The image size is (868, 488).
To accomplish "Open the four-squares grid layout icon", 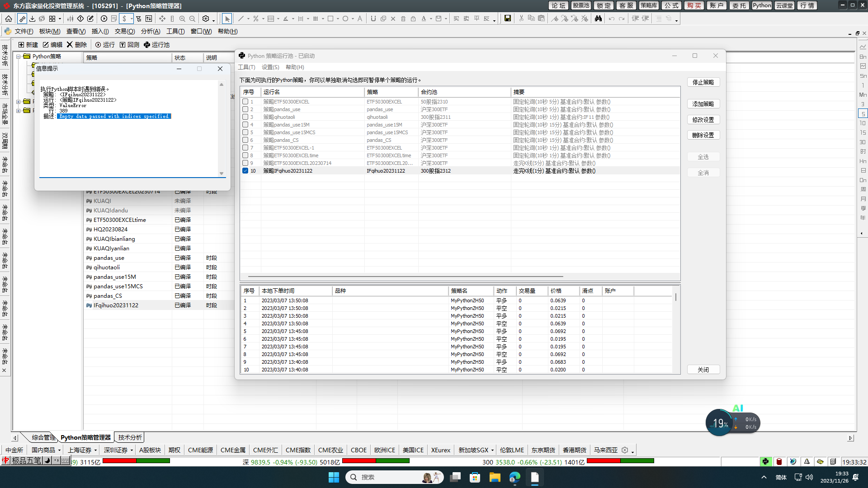I will 52,19.
